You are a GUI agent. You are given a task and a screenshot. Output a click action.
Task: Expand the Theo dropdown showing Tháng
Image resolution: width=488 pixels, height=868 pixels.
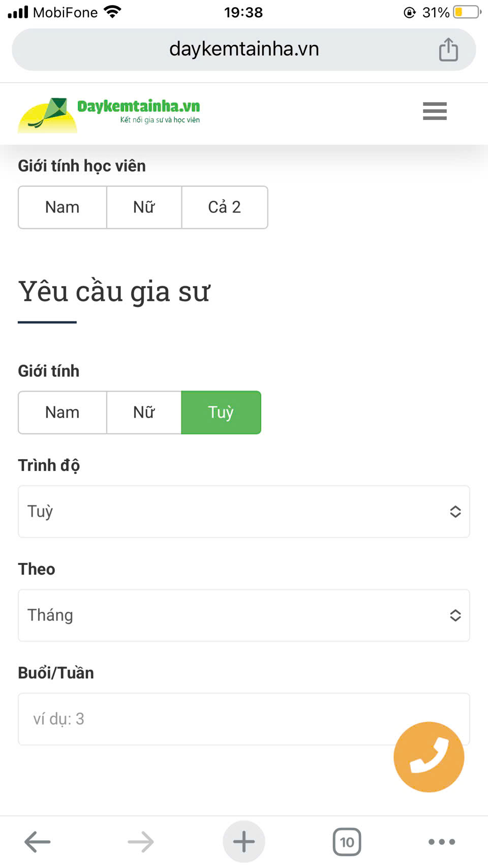(x=244, y=615)
